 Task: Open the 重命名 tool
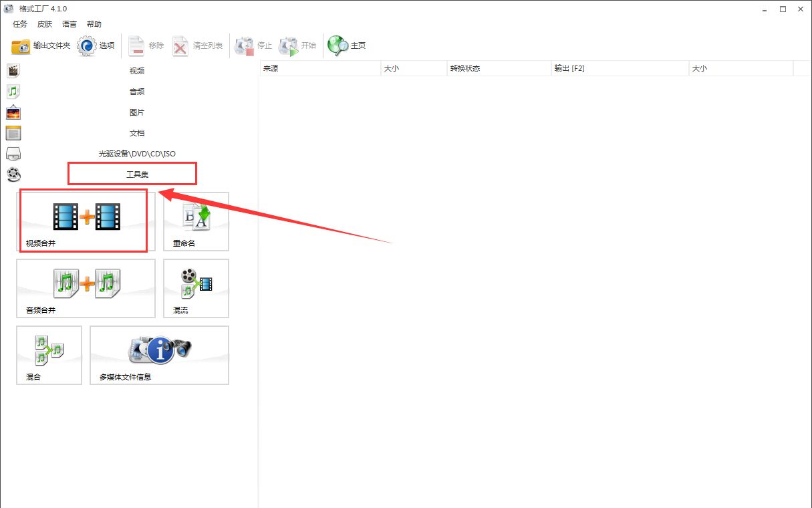196,222
